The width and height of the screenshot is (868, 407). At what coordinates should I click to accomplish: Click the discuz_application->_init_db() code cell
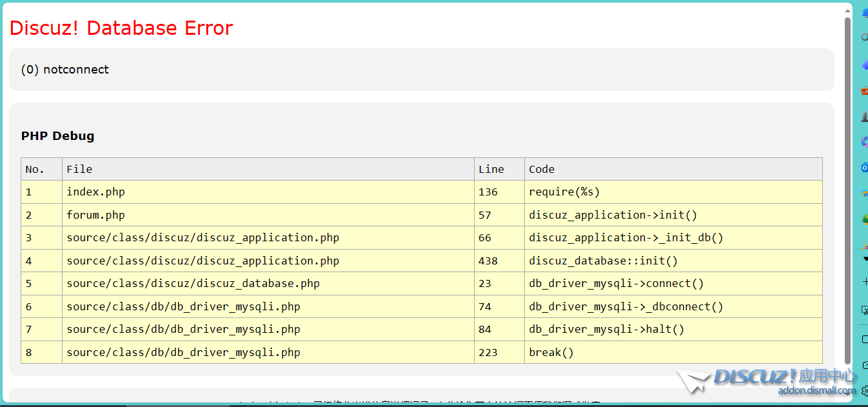673,238
